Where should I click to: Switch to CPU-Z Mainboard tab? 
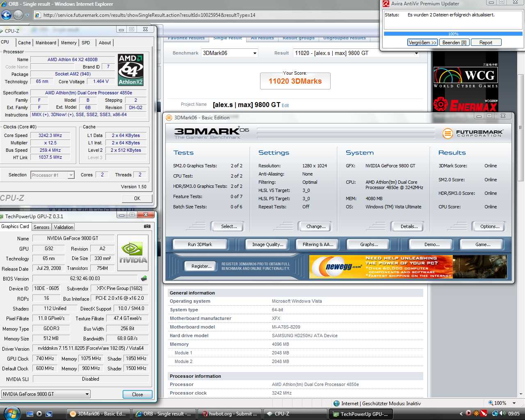tap(46, 43)
